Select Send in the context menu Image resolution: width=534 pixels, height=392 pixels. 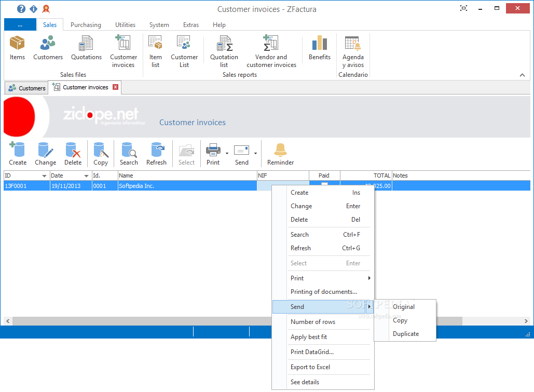click(x=323, y=307)
